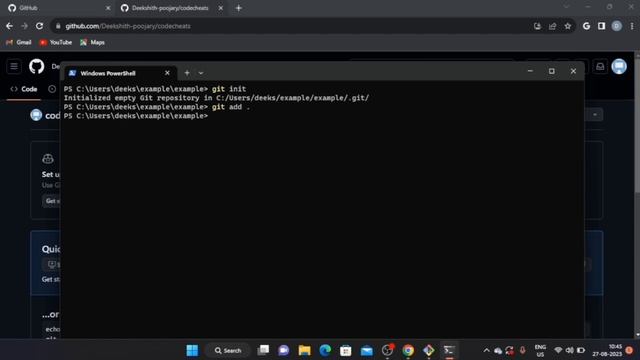Click the install app icon in address bar
The width and height of the screenshot is (640, 360).
click(x=538, y=26)
